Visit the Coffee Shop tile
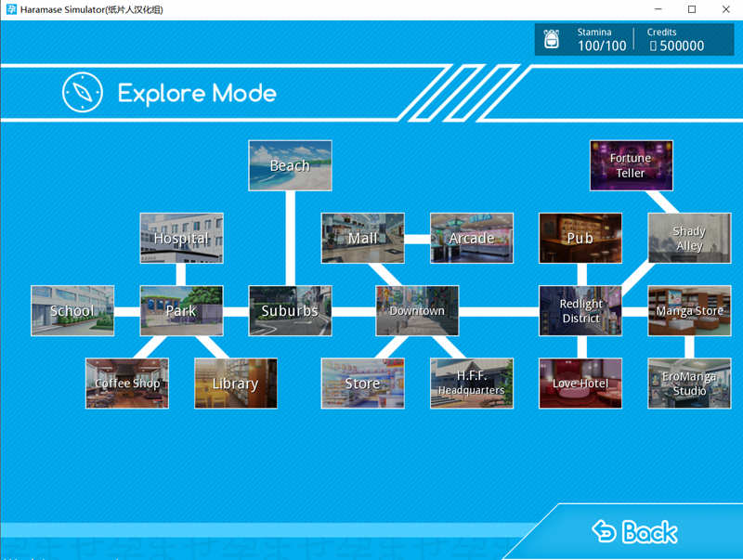 (x=127, y=383)
